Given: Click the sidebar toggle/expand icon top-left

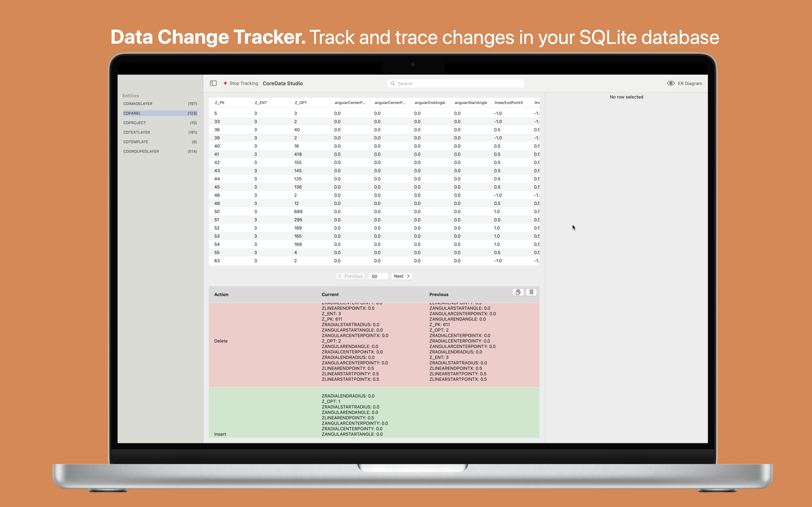Looking at the screenshot, I should pos(213,83).
